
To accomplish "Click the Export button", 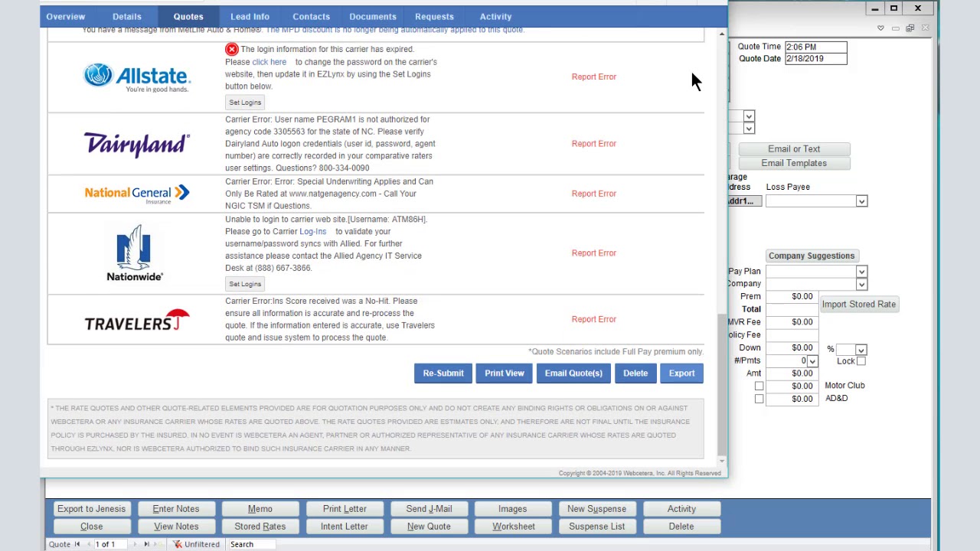I will point(681,373).
